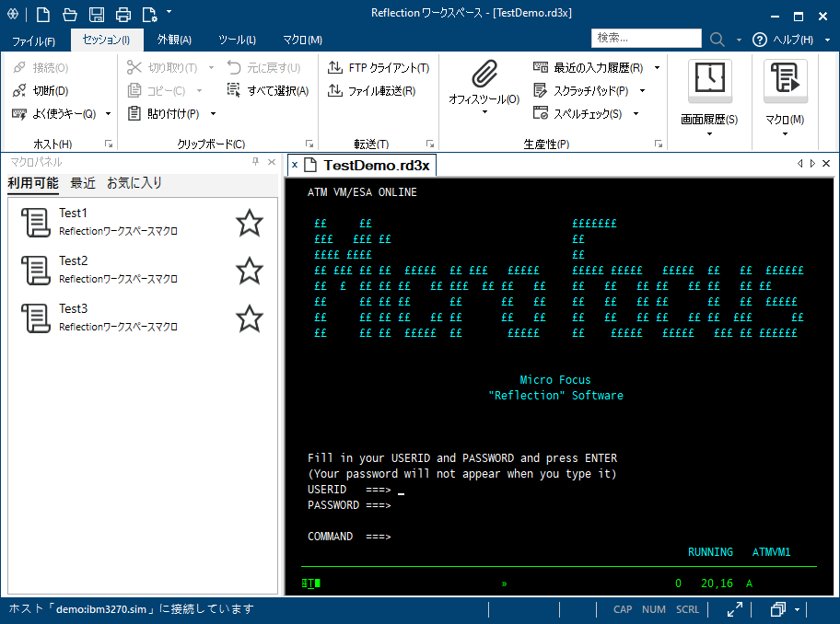
Task: Close the TestDemo.rd3x tab with x
Action: click(x=295, y=165)
